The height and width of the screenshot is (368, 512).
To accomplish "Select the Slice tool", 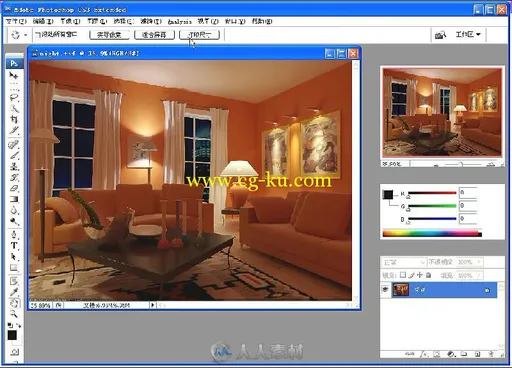I will (x=14, y=130).
